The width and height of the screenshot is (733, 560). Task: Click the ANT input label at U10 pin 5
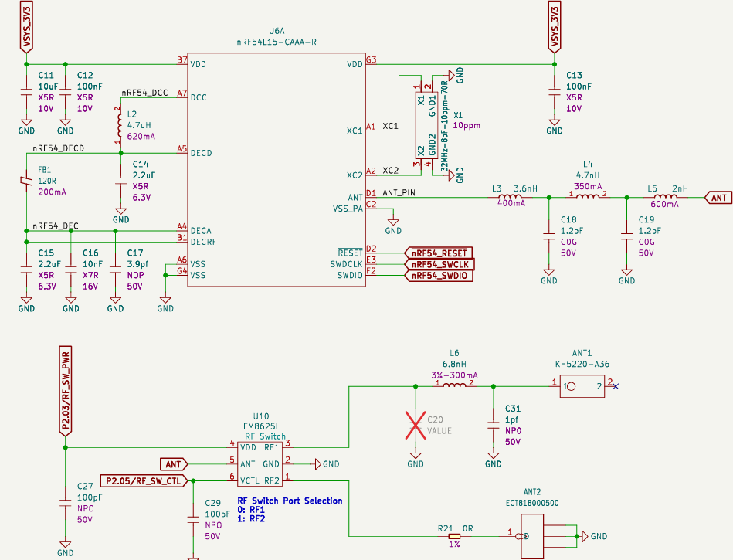(174, 464)
